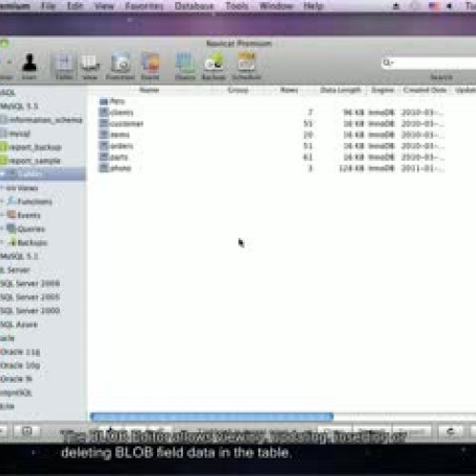The height and width of the screenshot is (476, 476).
Task: Select the MySQL 5.1 connection
Action: click(19, 256)
